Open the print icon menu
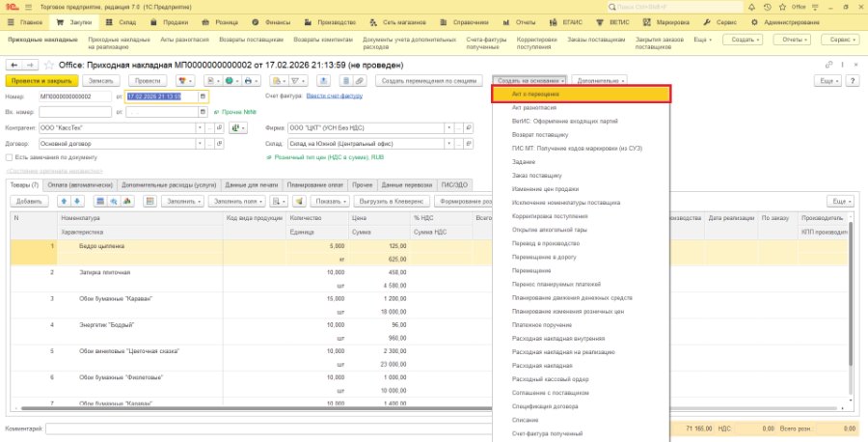Screen dimensions: 868x442 (252, 81)
